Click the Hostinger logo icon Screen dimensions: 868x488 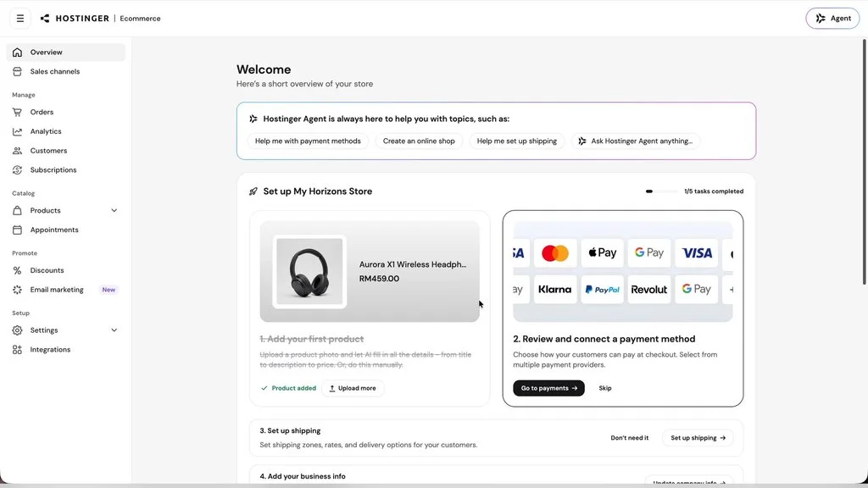click(45, 19)
